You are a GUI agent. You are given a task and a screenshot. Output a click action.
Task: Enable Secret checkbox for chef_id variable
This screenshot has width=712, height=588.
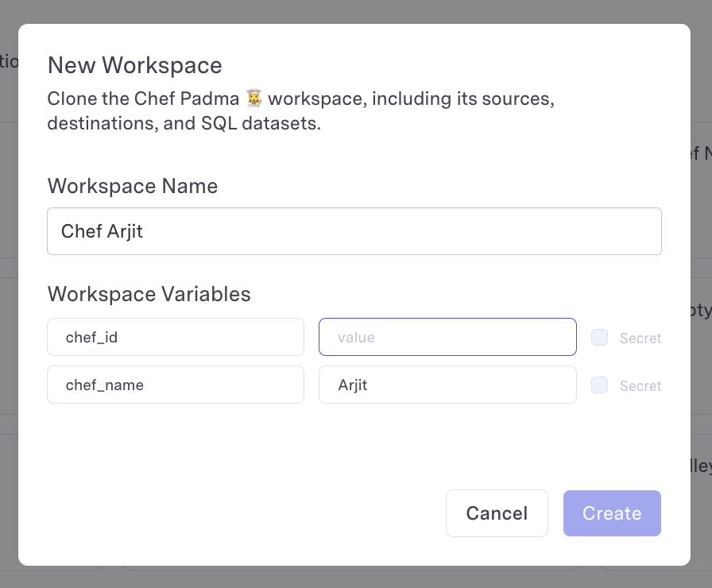click(600, 338)
